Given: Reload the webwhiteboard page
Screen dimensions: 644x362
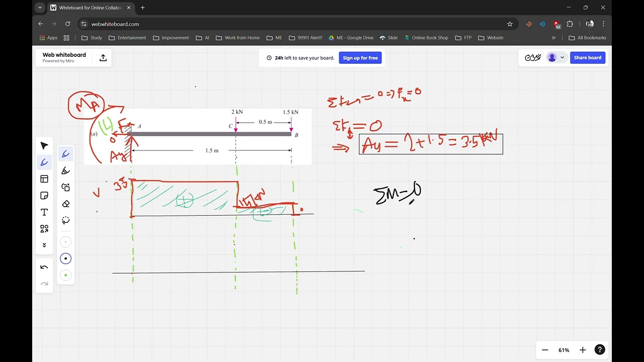Looking at the screenshot, I should pos(67,24).
